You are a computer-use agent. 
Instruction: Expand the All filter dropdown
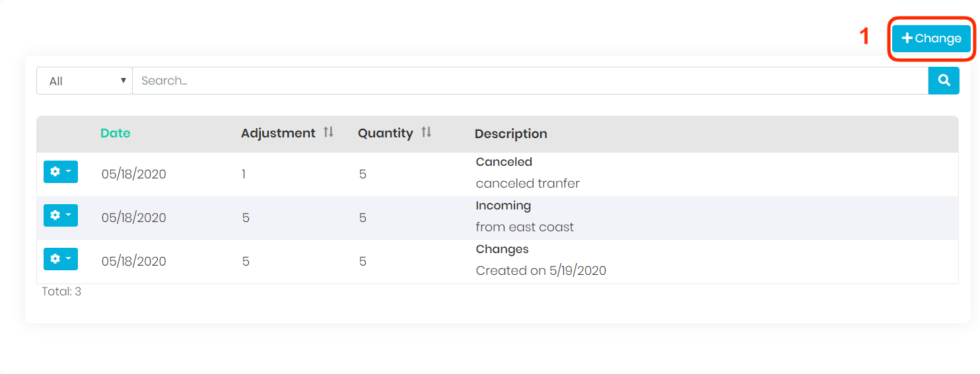click(x=85, y=81)
